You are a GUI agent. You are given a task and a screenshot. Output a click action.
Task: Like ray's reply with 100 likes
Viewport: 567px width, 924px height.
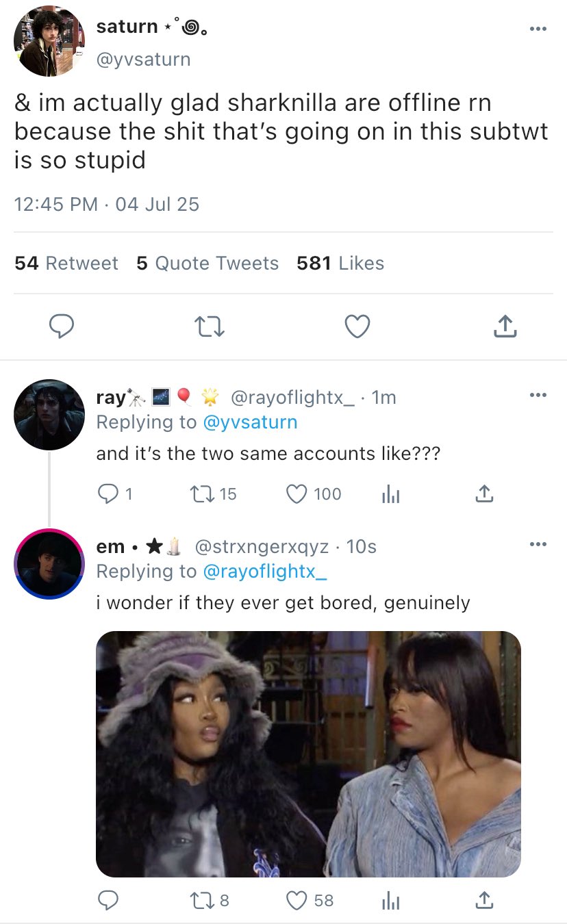pyautogui.click(x=297, y=493)
